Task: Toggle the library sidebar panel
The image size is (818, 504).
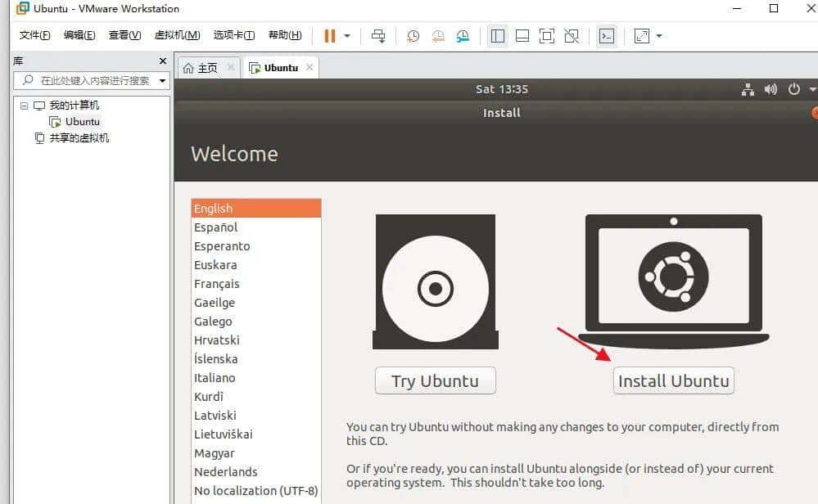Action: point(497,35)
